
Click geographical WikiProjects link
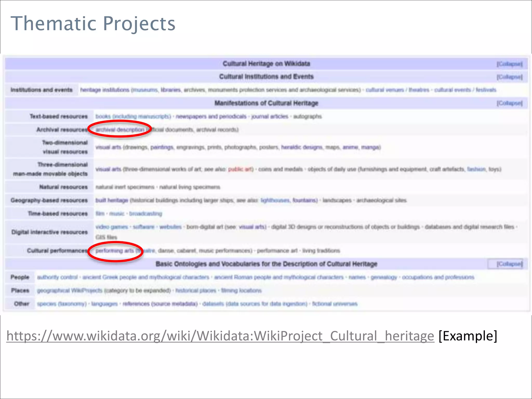[70, 290]
